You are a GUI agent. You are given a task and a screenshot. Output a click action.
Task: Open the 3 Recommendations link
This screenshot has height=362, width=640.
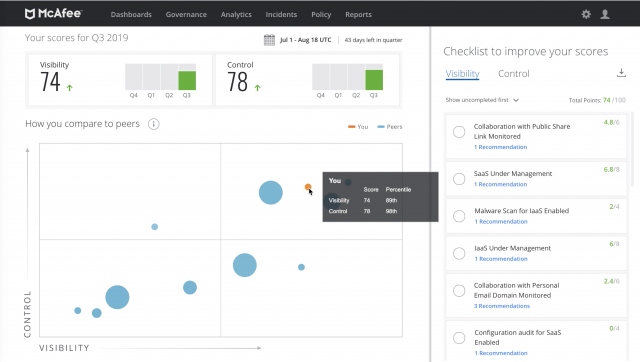(x=502, y=306)
